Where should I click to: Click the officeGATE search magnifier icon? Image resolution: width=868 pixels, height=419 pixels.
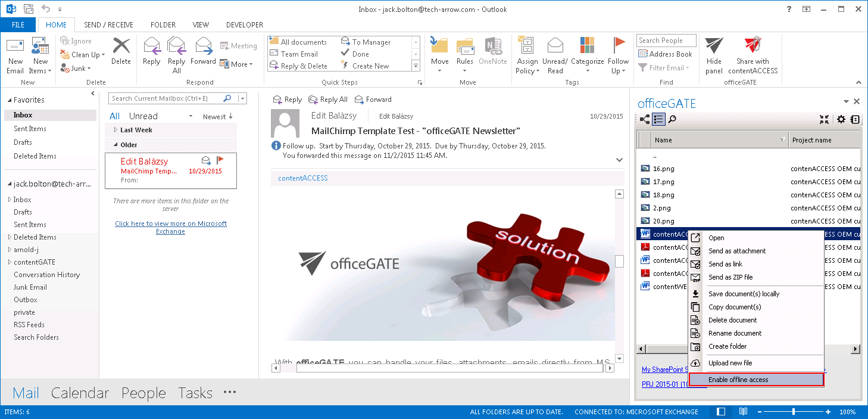[x=672, y=119]
